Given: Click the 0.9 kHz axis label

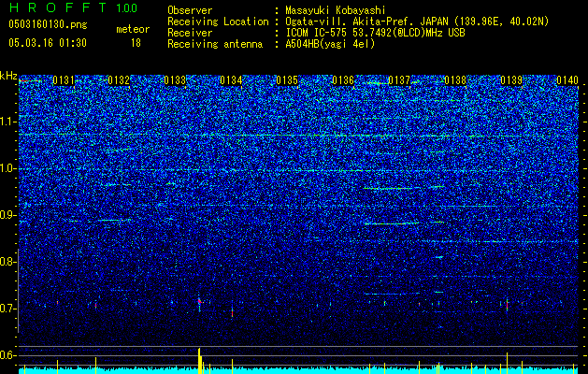Looking at the screenshot, I should pyautogui.click(x=8, y=215).
